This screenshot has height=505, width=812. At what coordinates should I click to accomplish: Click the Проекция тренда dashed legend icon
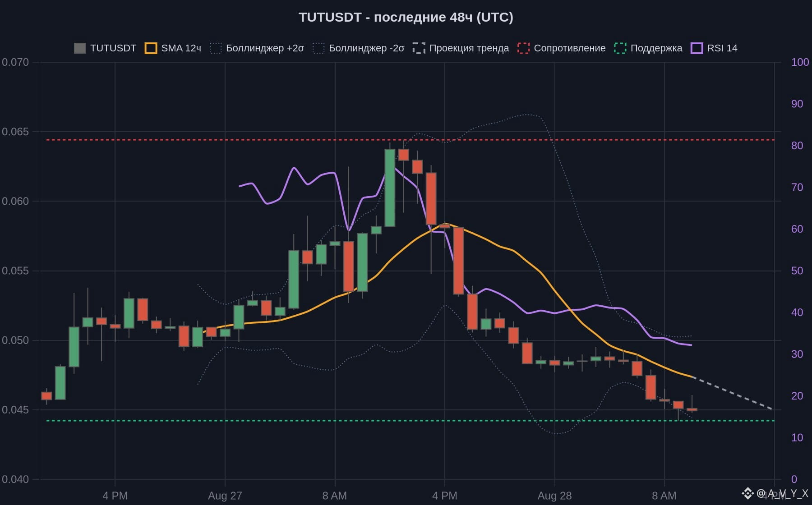pos(419,48)
